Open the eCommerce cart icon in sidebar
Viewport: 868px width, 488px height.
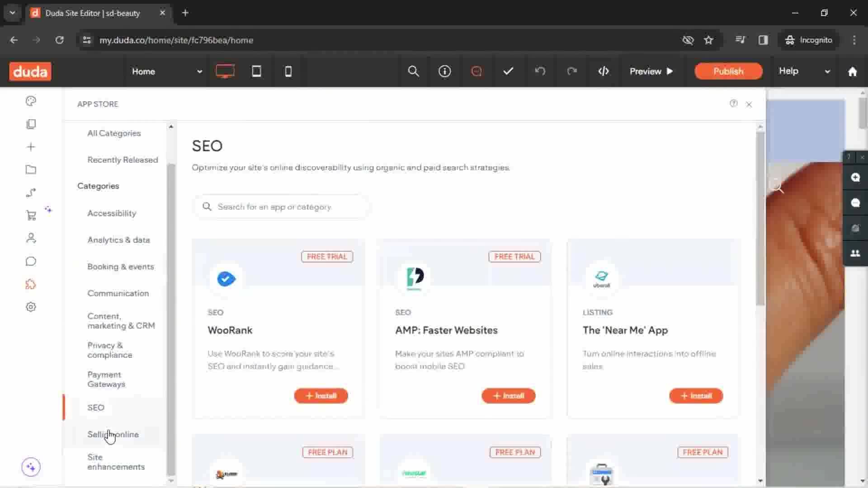pyautogui.click(x=31, y=216)
